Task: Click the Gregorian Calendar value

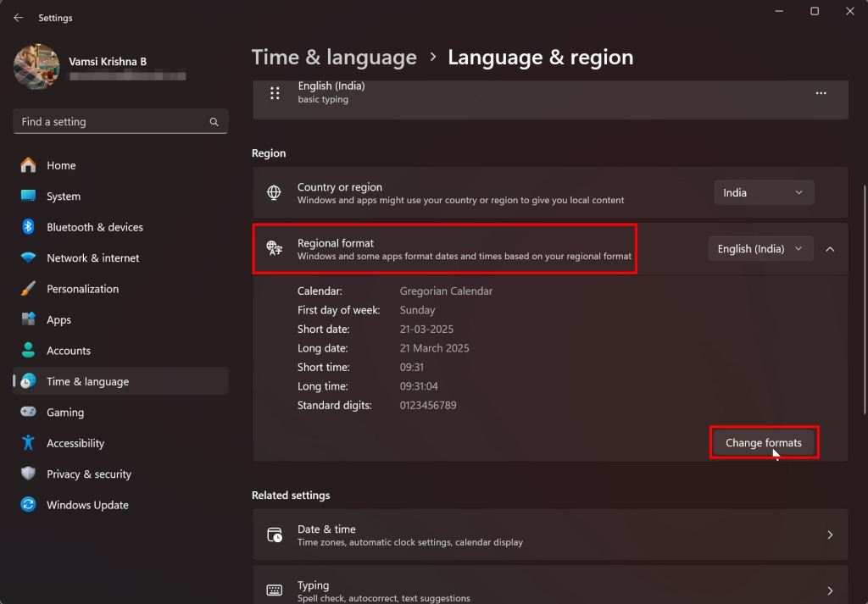Action: [x=446, y=291]
